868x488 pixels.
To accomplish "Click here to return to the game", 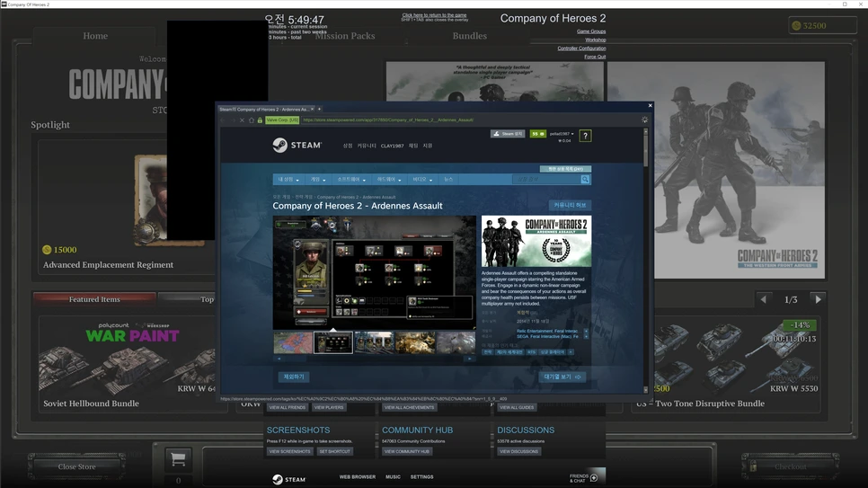I will tap(434, 15).
